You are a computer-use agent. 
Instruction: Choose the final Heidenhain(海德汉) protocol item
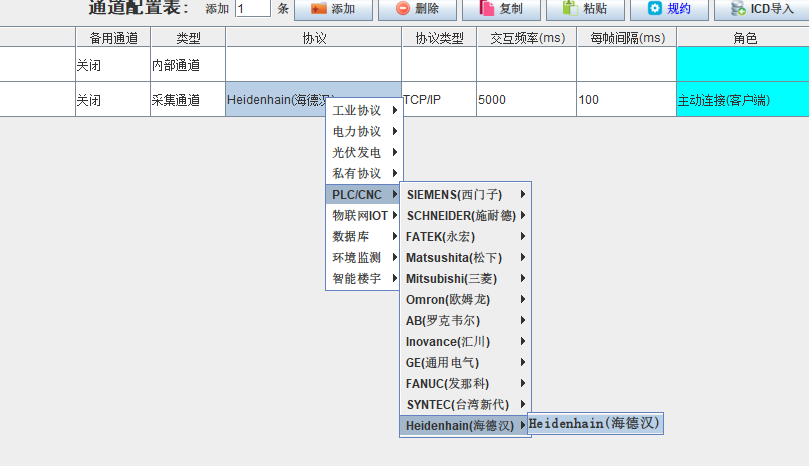click(x=595, y=424)
